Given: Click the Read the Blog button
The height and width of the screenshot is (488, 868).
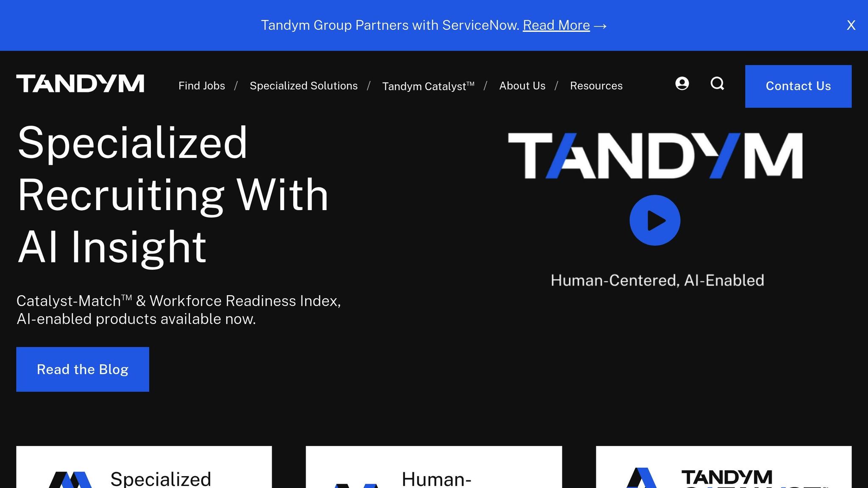Looking at the screenshot, I should [x=83, y=369].
